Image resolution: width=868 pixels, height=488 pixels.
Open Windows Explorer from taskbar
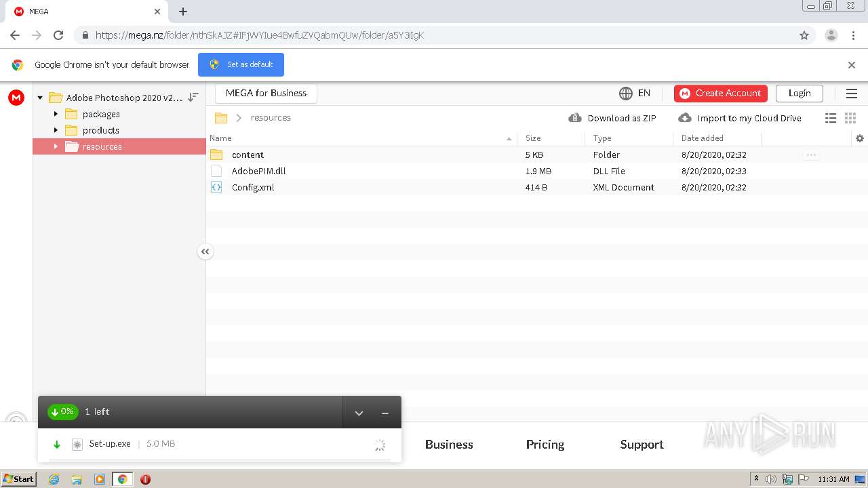pyautogui.click(x=77, y=479)
